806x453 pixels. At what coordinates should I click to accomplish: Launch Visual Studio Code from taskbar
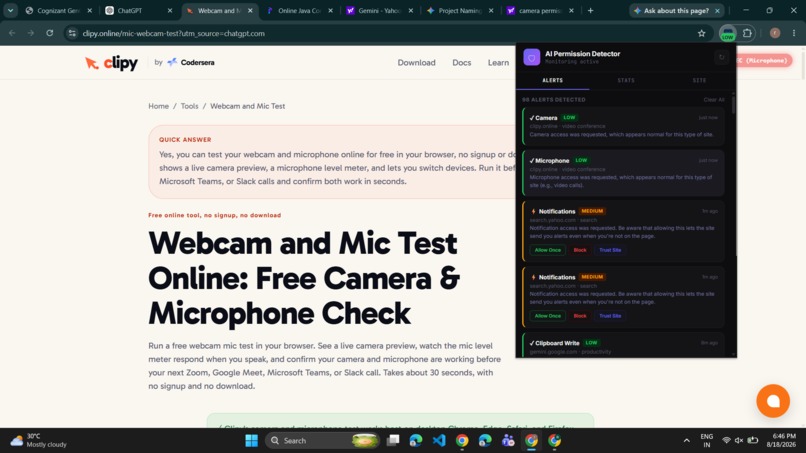coord(439,441)
